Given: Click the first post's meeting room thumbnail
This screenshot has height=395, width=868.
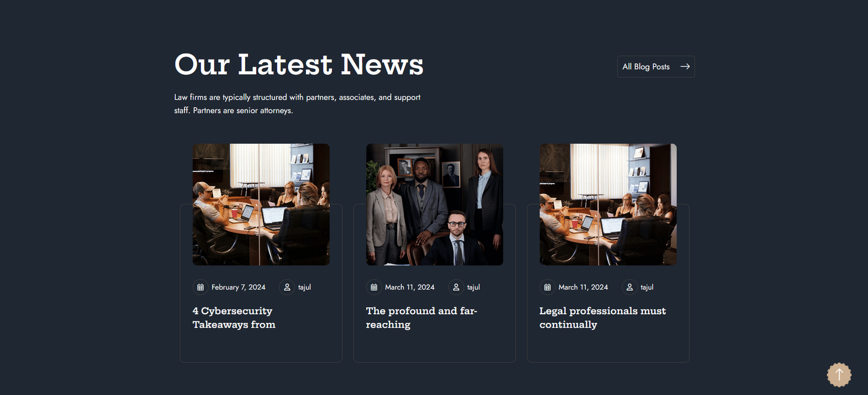Looking at the screenshot, I should [261, 204].
